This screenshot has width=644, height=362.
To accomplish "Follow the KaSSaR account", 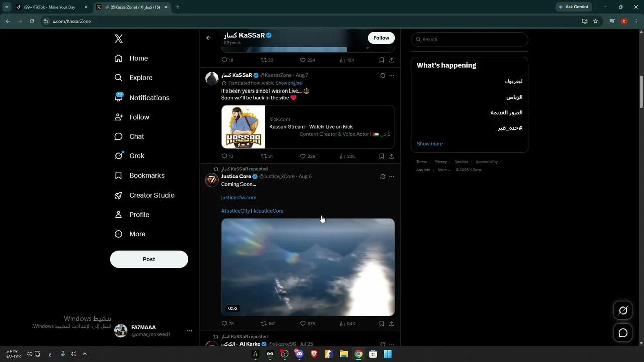I will click(381, 38).
